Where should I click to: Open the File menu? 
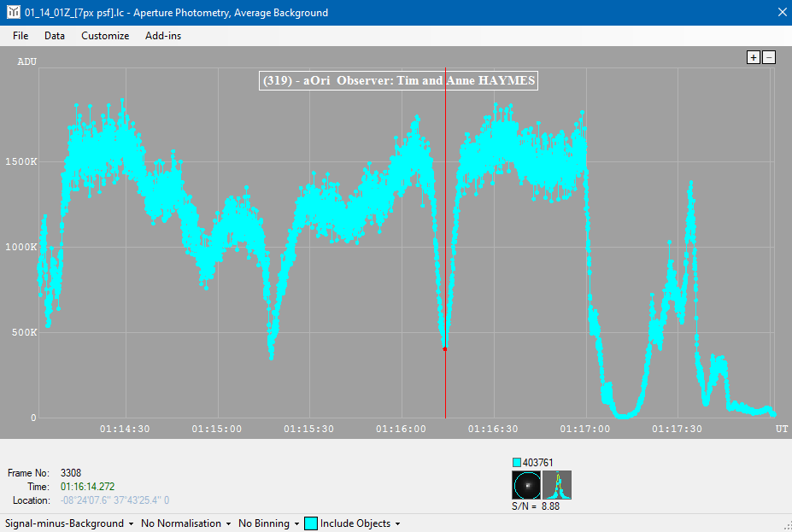pyautogui.click(x=21, y=36)
